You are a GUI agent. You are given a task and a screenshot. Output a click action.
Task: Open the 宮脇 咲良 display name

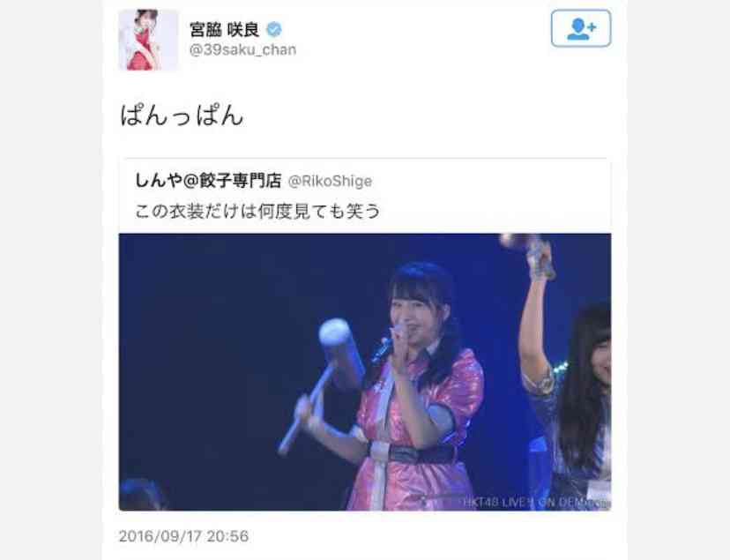click(225, 30)
